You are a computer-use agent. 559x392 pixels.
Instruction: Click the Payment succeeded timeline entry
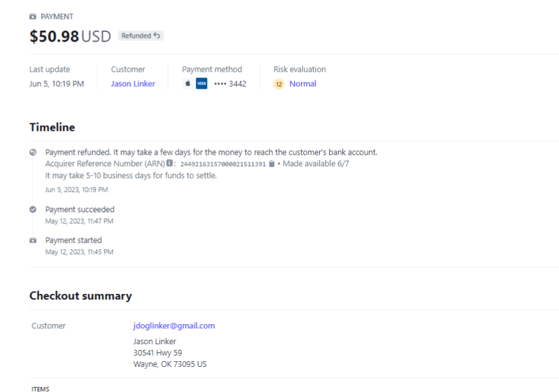[80, 210]
